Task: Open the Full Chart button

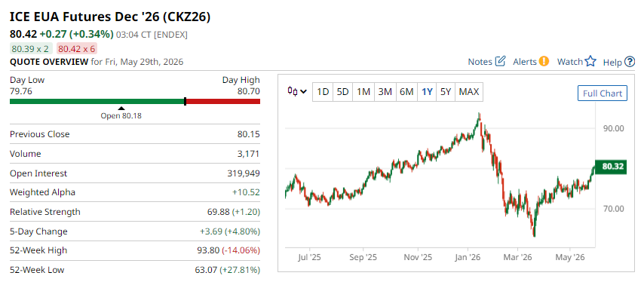Action: 603,93
